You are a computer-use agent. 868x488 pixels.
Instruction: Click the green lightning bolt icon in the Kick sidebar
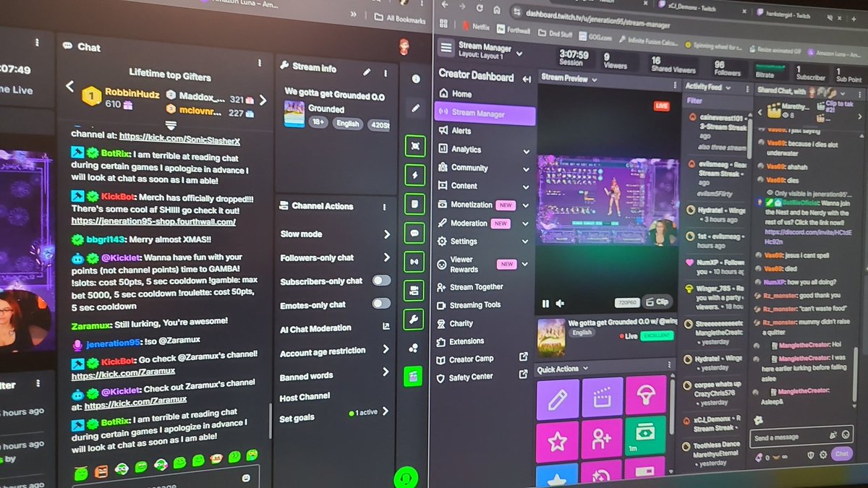[x=415, y=174]
